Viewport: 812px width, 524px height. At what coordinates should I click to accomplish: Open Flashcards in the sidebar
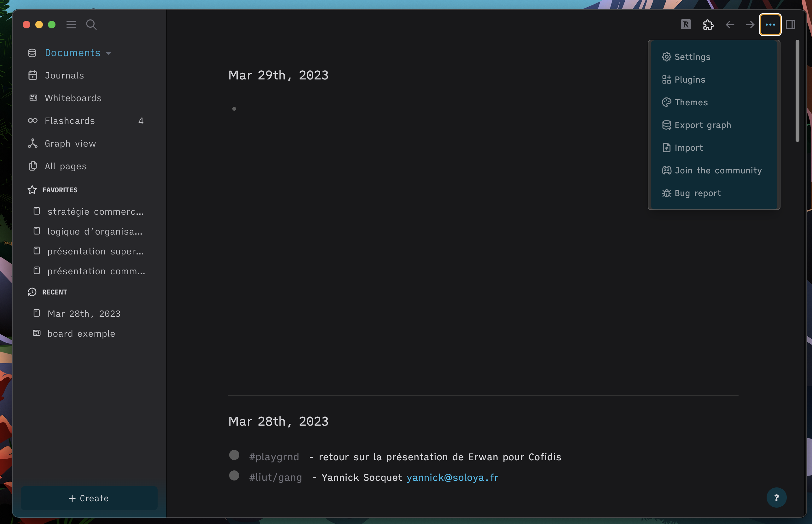(70, 121)
